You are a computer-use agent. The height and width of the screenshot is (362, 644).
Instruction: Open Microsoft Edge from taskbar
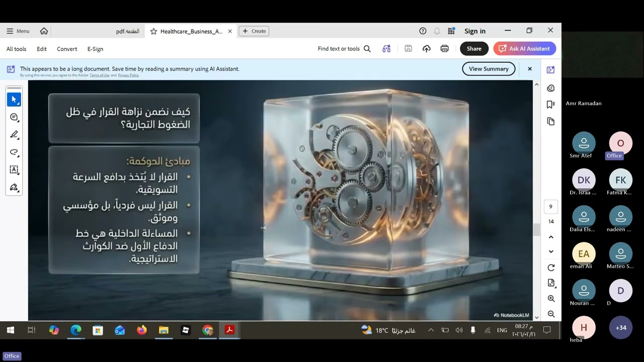[76, 330]
